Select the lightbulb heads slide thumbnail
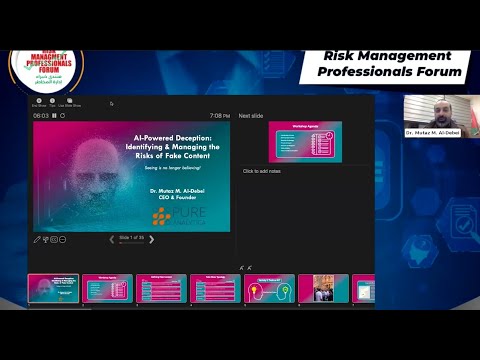This screenshot has width=480, height=360. point(269,288)
